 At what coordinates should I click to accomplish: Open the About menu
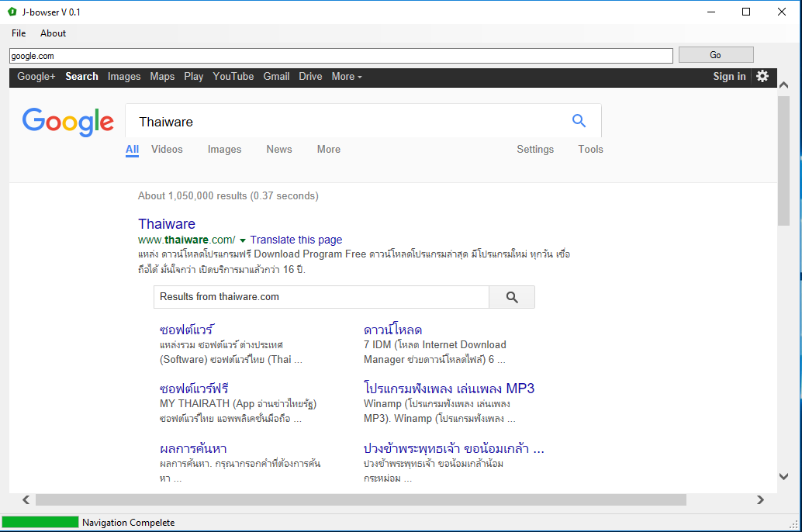[x=54, y=33]
